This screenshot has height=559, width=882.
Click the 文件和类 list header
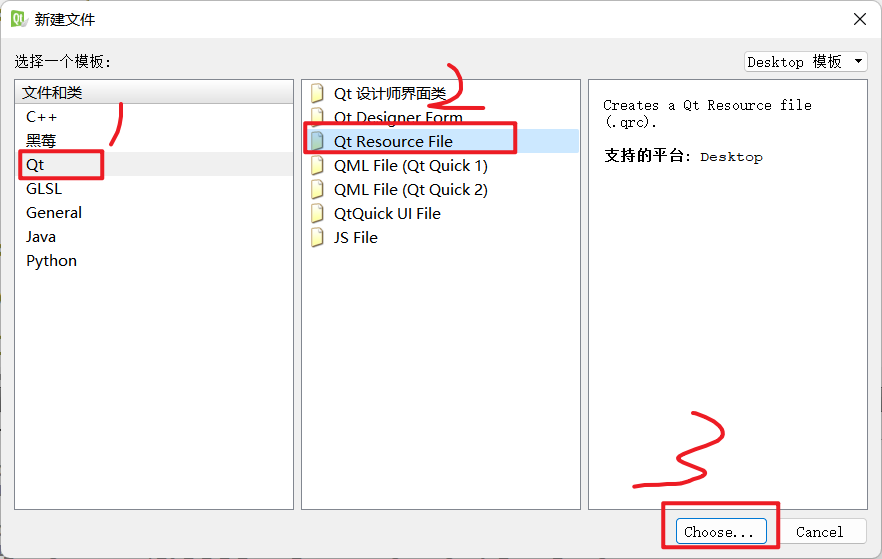(x=154, y=92)
